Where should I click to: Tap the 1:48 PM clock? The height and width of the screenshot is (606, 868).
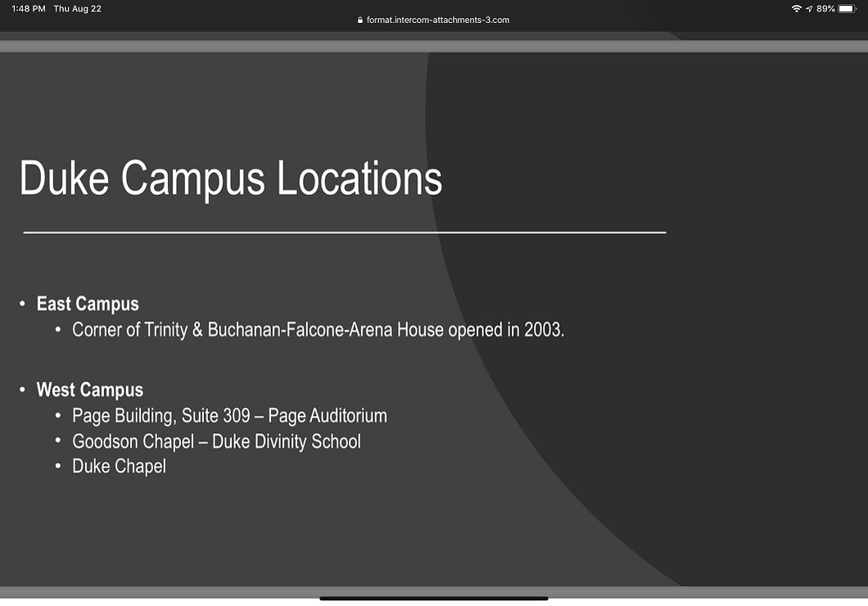[x=28, y=9]
